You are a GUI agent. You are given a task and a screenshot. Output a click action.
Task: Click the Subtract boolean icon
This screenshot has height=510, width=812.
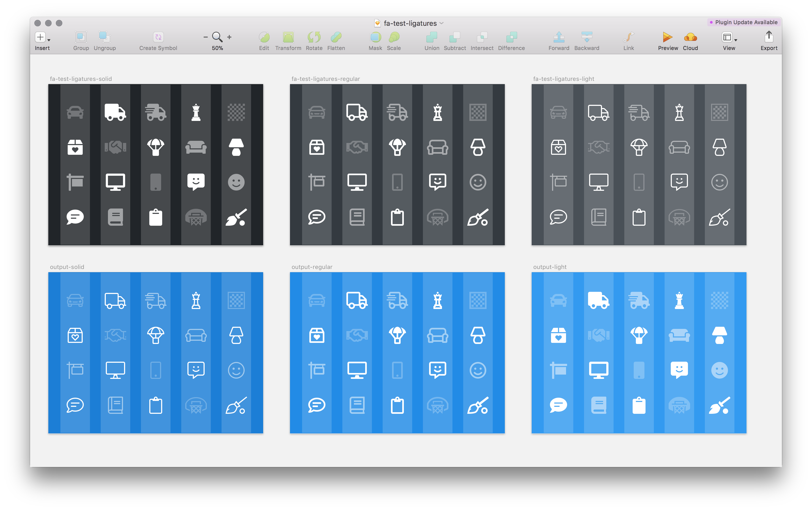[x=455, y=37]
